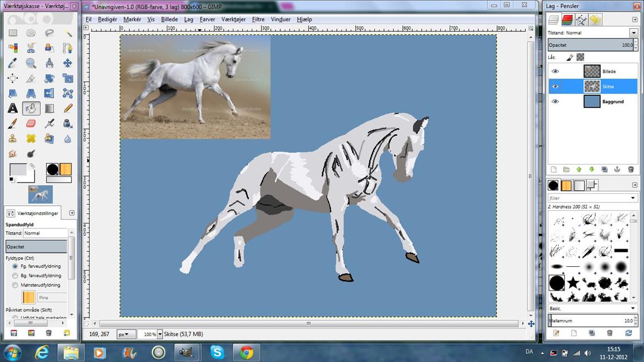Click the foreground color swatch
The image size is (644, 362).
pos(18,170)
